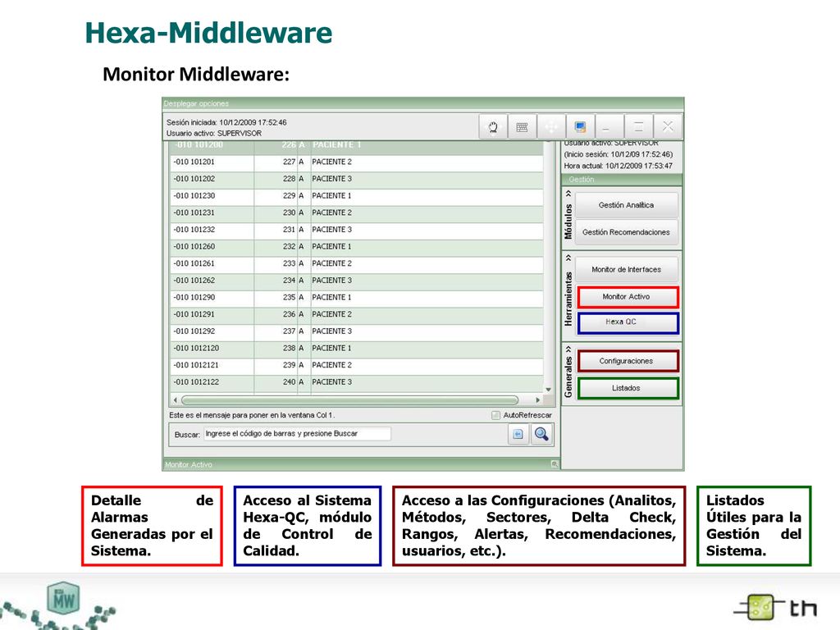Select row with code -010 1012120

click(357, 348)
